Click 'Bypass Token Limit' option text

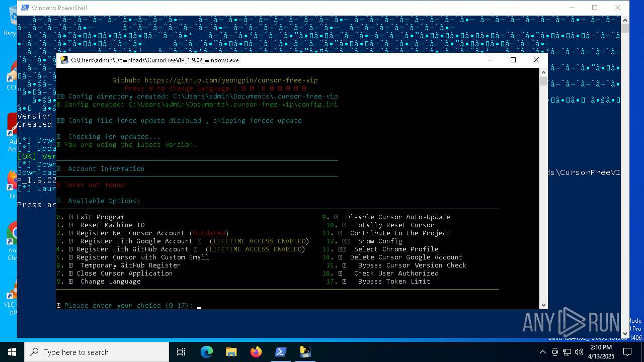coord(394,281)
